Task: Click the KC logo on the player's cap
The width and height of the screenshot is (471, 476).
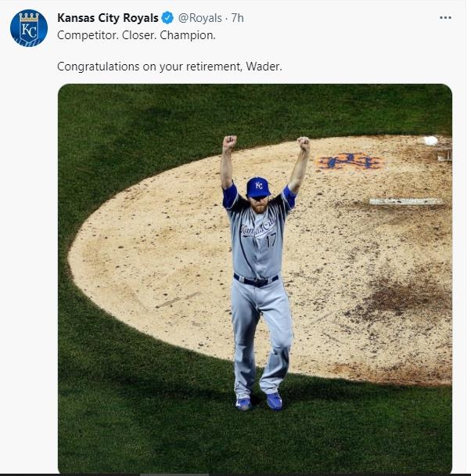Action: (258, 186)
